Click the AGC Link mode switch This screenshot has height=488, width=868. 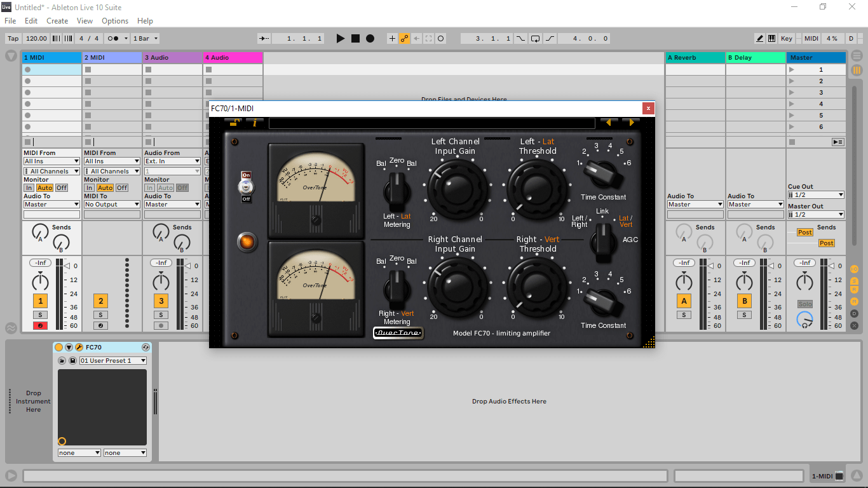click(602, 242)
